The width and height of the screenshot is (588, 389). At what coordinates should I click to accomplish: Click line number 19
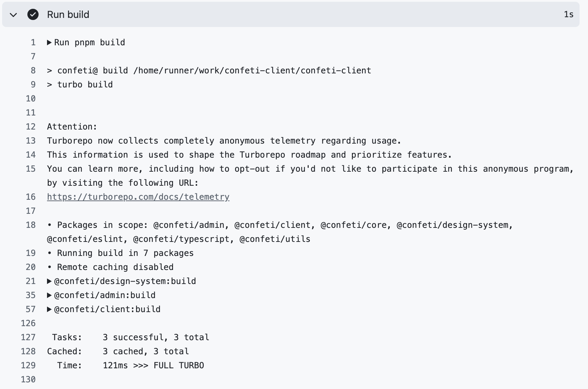(31, 253)
